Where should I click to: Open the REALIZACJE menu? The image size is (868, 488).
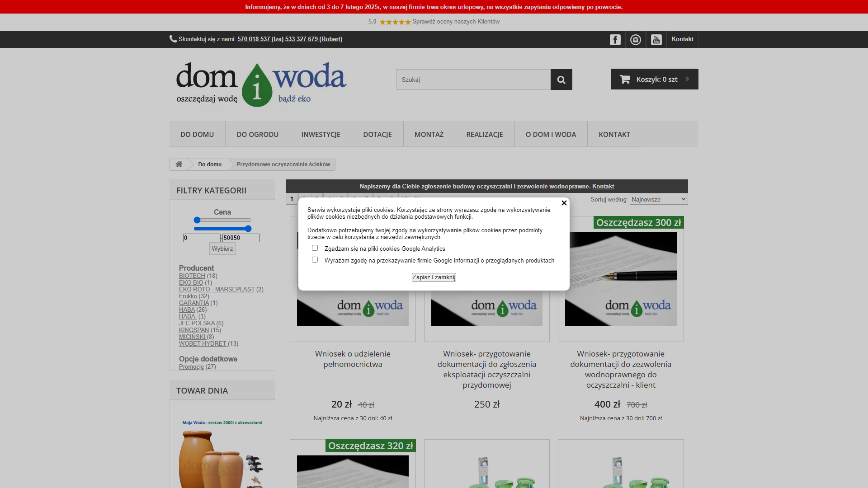click(x=485, y=134)
